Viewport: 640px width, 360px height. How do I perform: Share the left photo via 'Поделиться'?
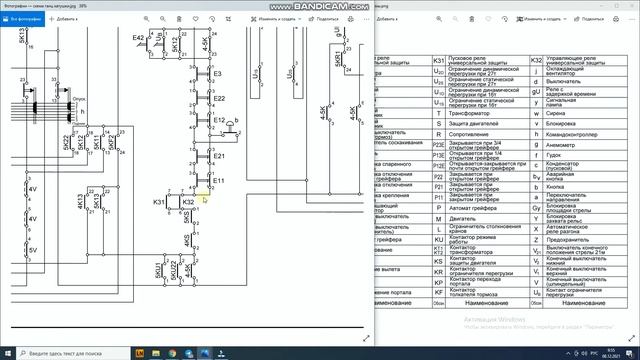323,19
